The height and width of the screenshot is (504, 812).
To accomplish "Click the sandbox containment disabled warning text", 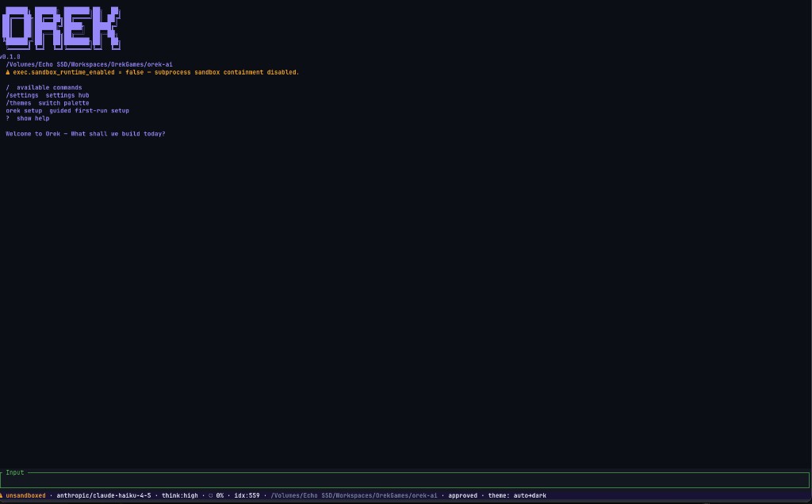I will click(156, 72).
